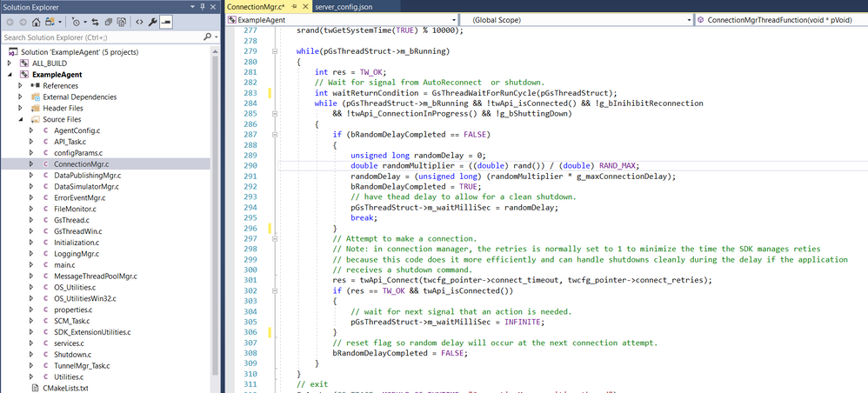This screenshot has height=393, width=868.
Task: Collapse the code block at line 279
Action: pos(275,51)
